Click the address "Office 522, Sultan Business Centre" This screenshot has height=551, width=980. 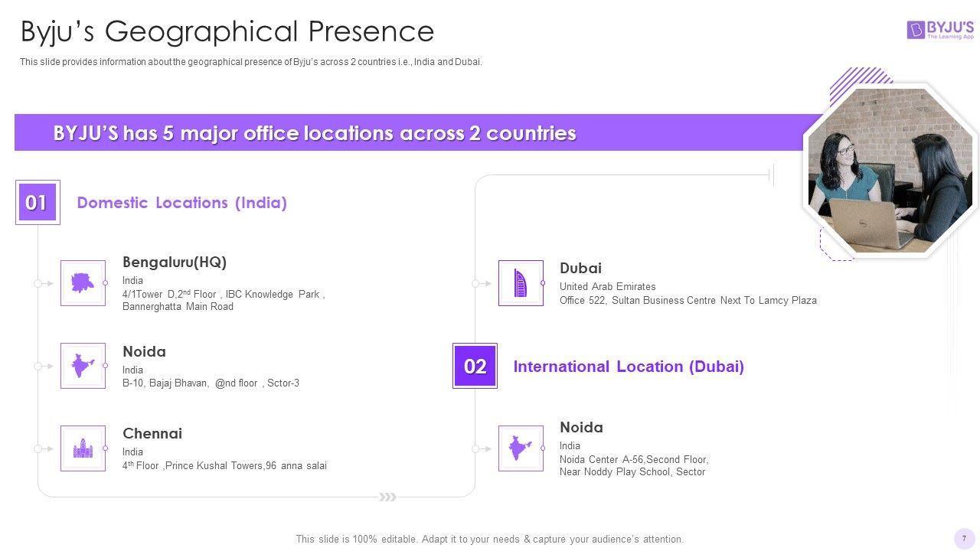[x=688, y=301]
